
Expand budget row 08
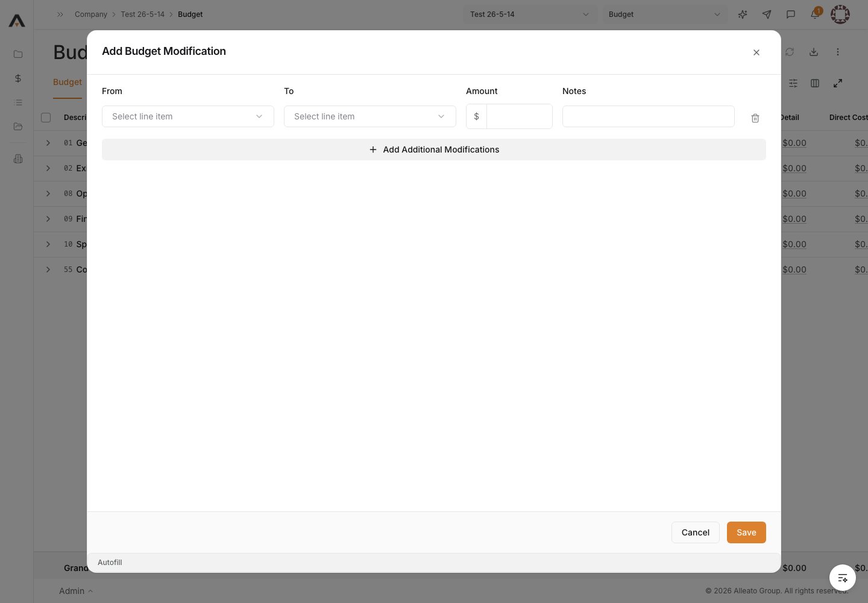pos(48,194)
